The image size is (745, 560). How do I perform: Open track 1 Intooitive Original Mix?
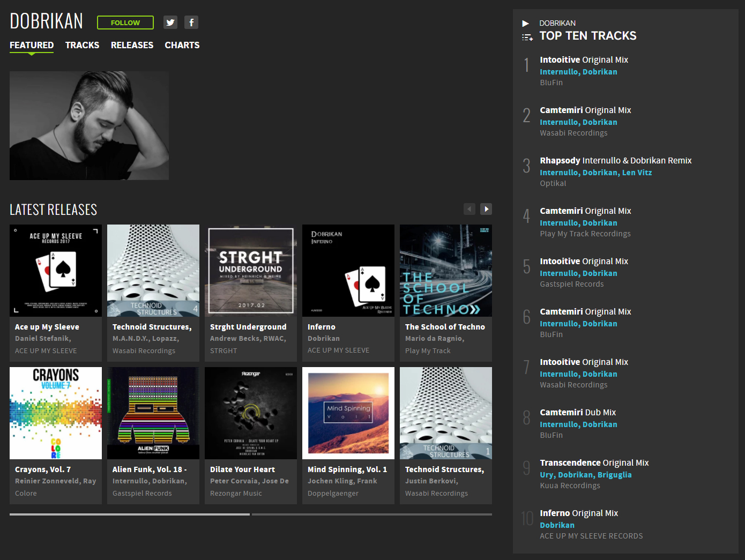coord(584,60)
